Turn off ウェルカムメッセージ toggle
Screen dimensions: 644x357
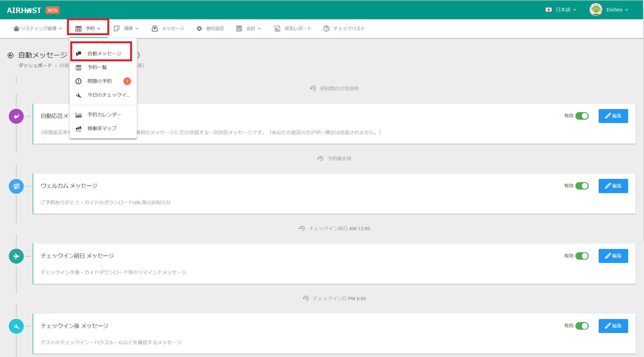(582, 186)
